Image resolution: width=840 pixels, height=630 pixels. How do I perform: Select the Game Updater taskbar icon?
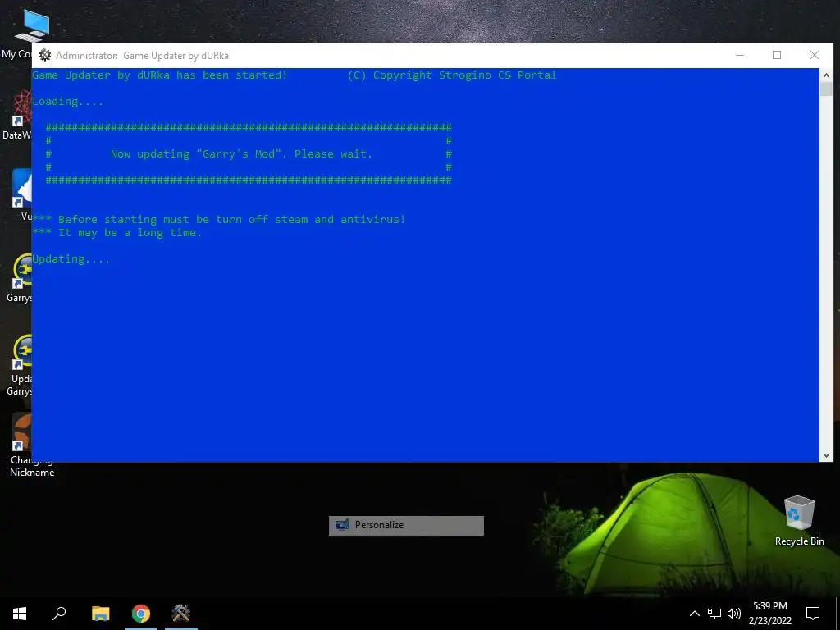(x=181, y=614)
